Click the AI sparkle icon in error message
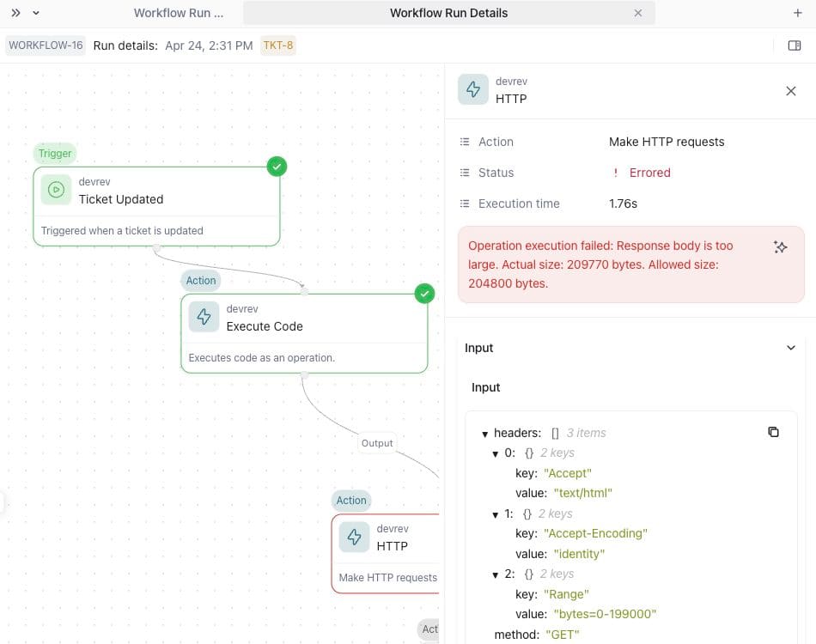 (780, 247)
